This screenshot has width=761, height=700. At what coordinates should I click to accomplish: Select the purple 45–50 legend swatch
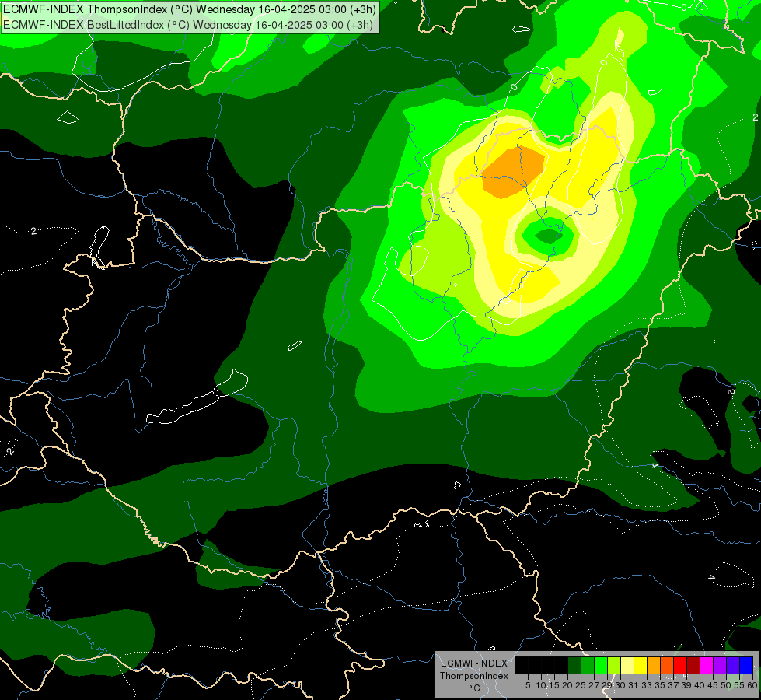point(721,665)
